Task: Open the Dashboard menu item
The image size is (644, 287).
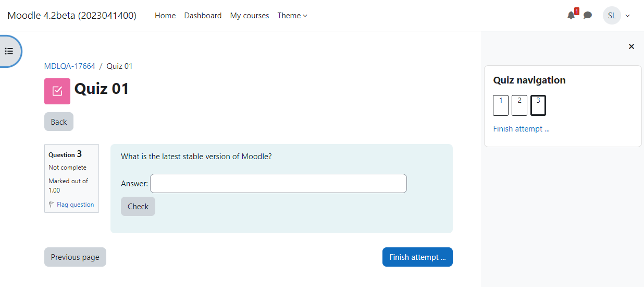Action: [203, 16]
